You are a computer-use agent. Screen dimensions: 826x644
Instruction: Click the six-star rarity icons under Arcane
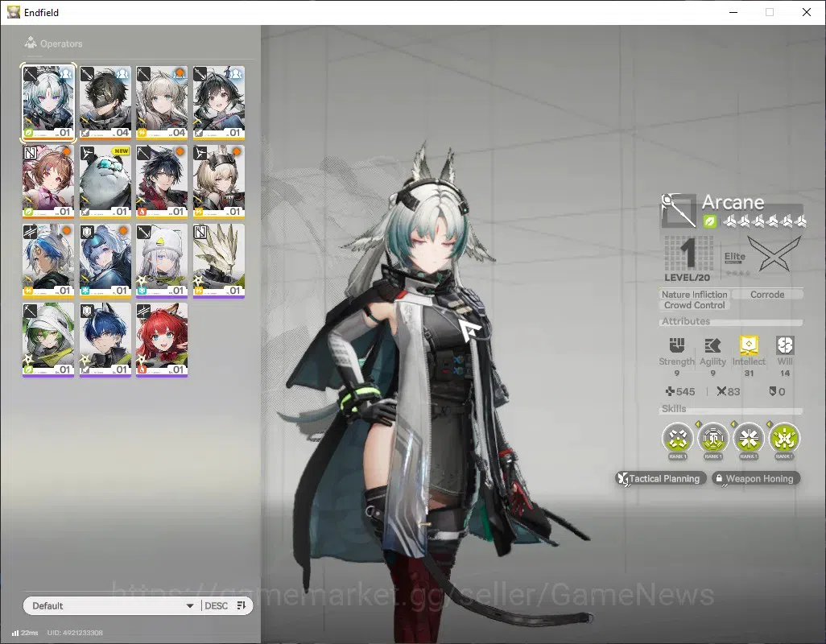[x=764, y=221]
